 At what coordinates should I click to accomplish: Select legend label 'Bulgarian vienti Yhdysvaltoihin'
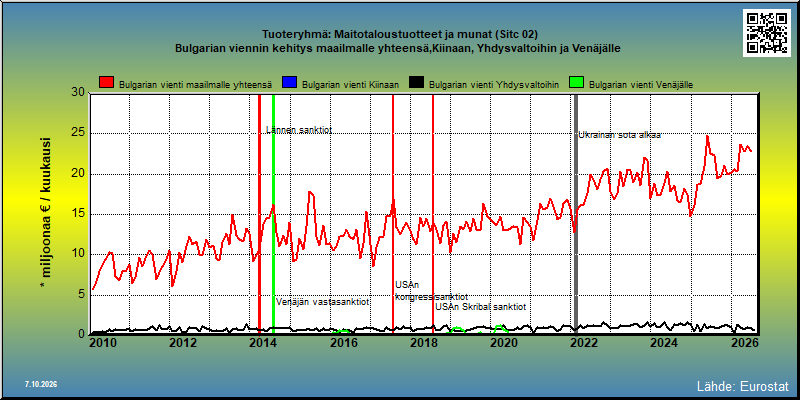point(494,85)
